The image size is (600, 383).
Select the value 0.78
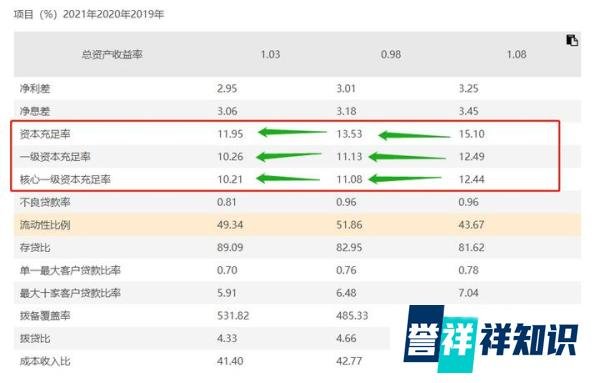pyautogui.click(x=469, y=271)
